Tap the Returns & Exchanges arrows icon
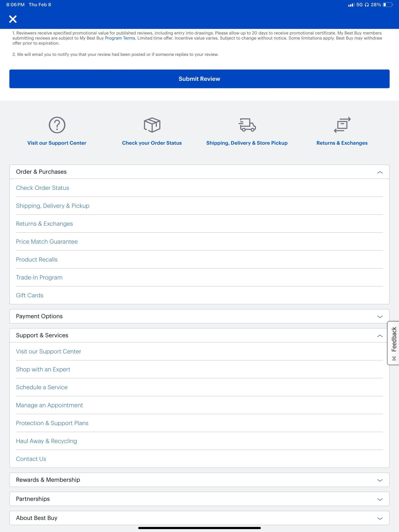399x532 pixels. point(342,125)
